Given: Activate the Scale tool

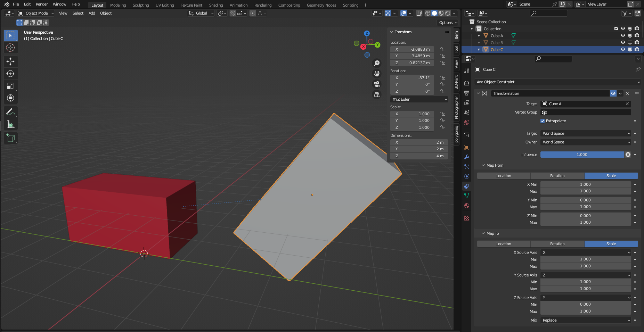Looking at the screenshot, I should (x=10, y=86).
